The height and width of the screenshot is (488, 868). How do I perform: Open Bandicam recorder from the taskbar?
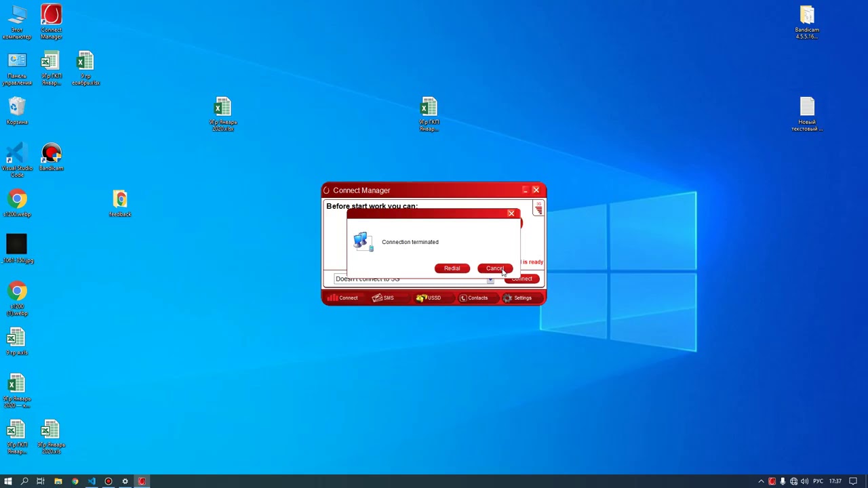[108, 481]
